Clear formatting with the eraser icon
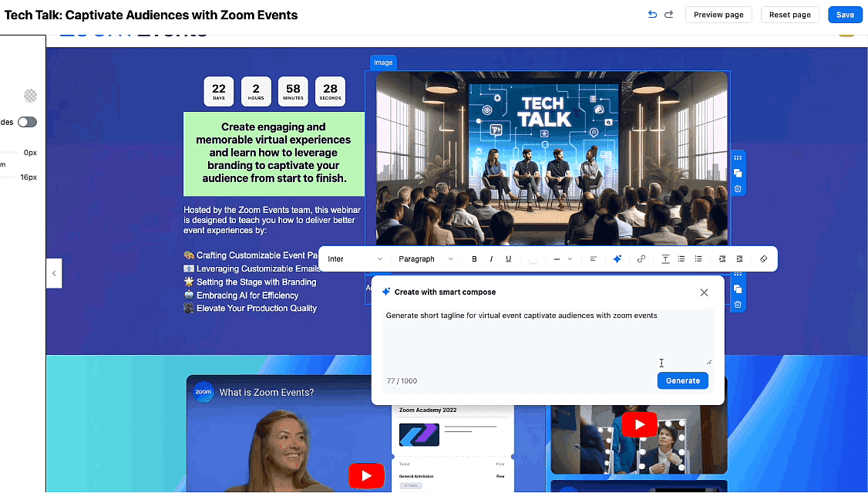 coord(763,259)
